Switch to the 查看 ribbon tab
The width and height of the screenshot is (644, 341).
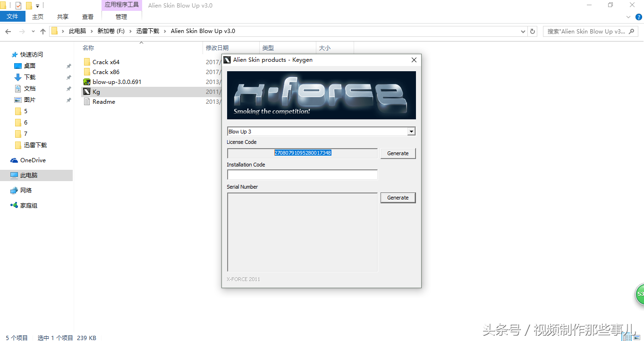tap(88, 17)
